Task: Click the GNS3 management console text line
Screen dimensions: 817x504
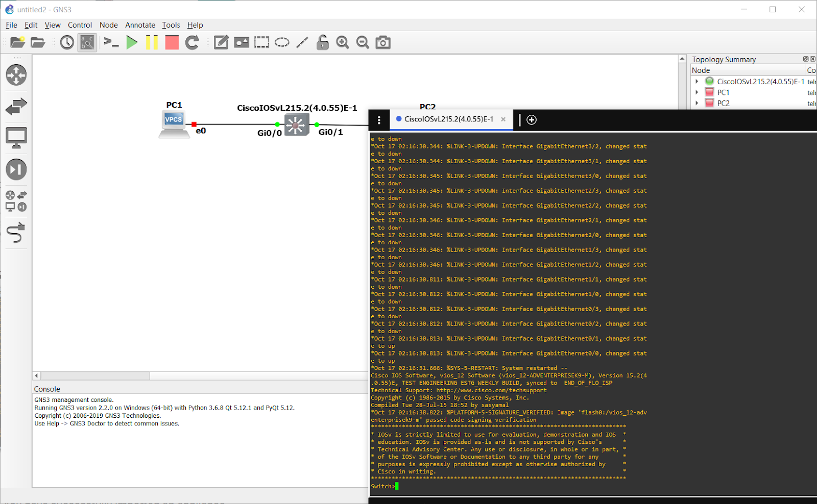Action: pos(74,400)
